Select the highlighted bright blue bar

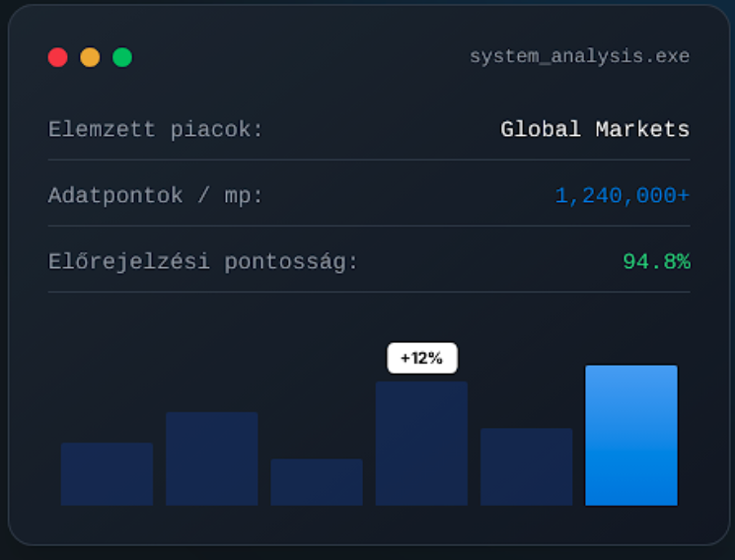[x=631, y=435]
